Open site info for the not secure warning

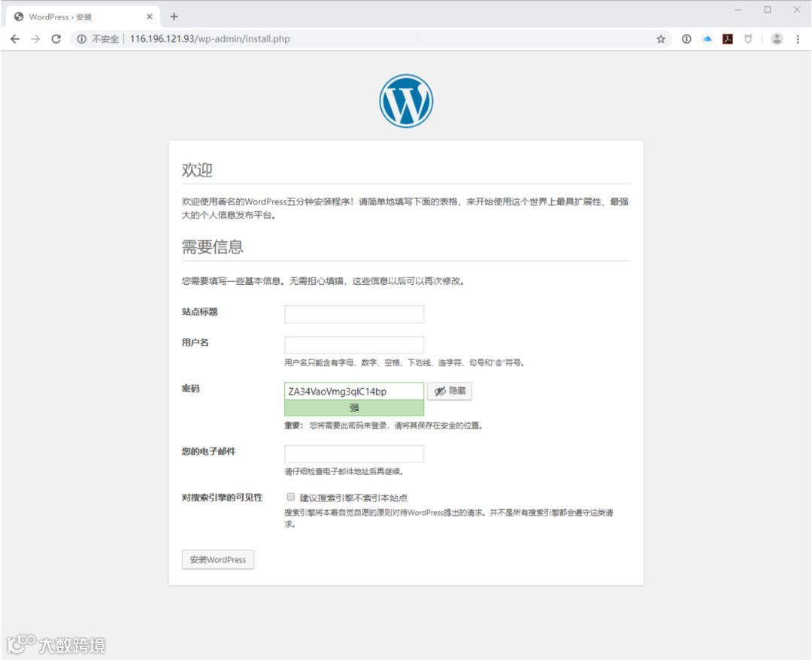[81, 39]
